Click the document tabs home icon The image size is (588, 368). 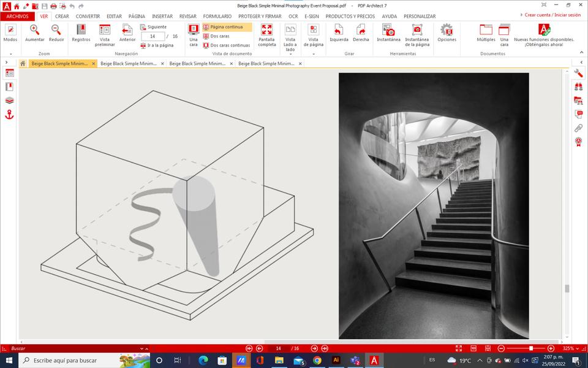click(x=23, y=63)
